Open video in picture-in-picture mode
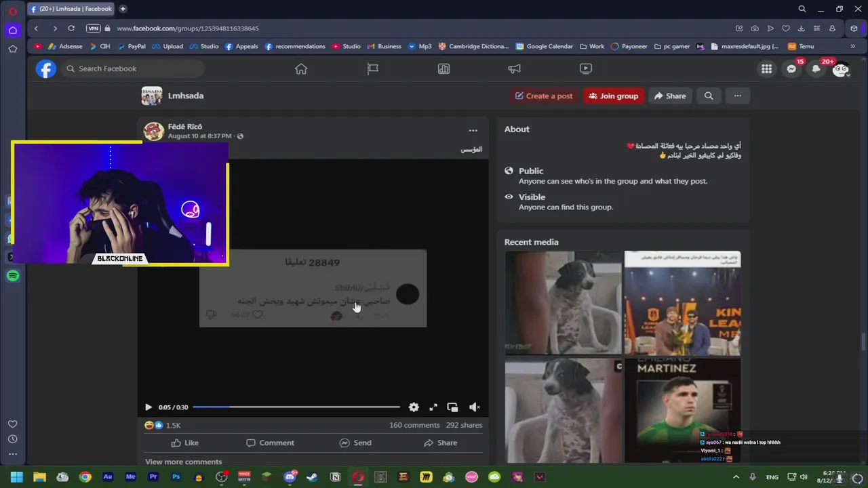The height and width of the screenshot is (488, 868). (453, 407)
